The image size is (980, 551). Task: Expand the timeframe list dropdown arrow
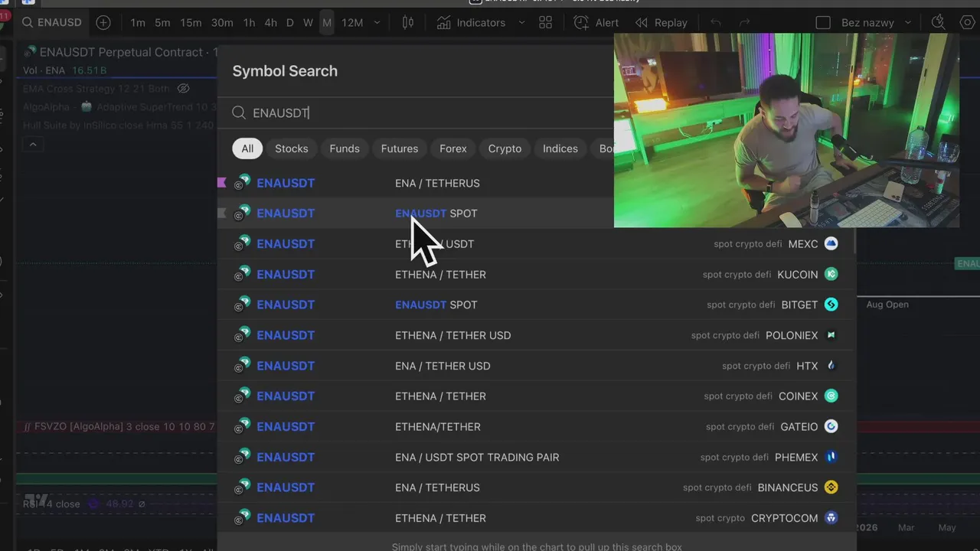[377, 23]
